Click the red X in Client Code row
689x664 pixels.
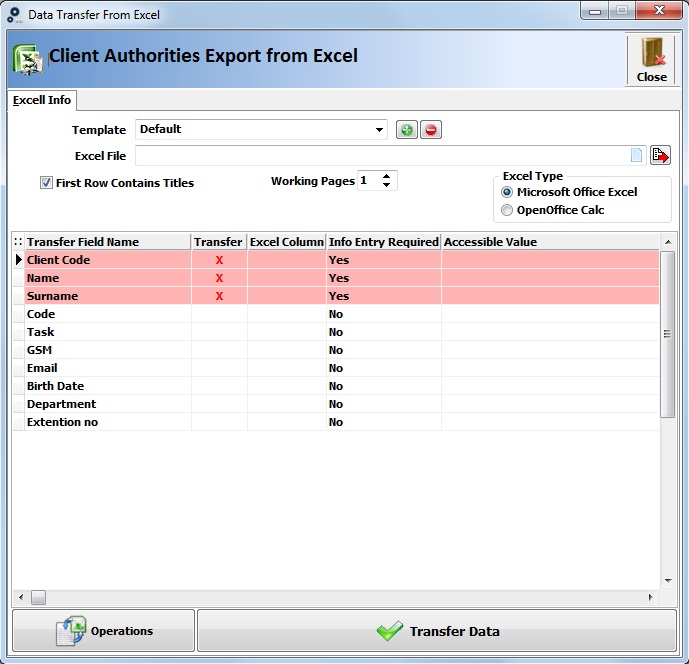click(219, 260)
